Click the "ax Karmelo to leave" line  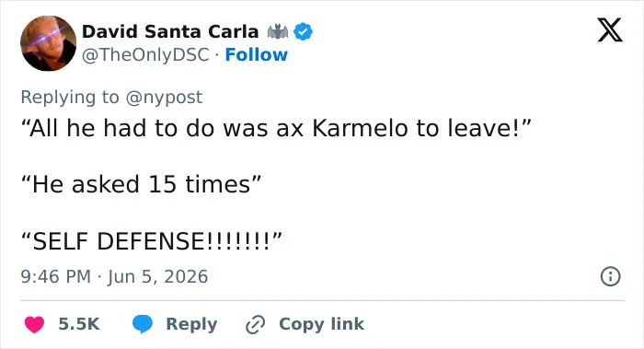pyautogui.click(x=276, y=128)
